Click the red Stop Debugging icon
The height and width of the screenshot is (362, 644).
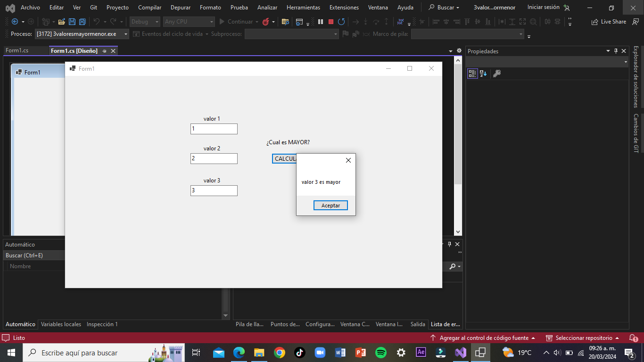tap(331, 22)
